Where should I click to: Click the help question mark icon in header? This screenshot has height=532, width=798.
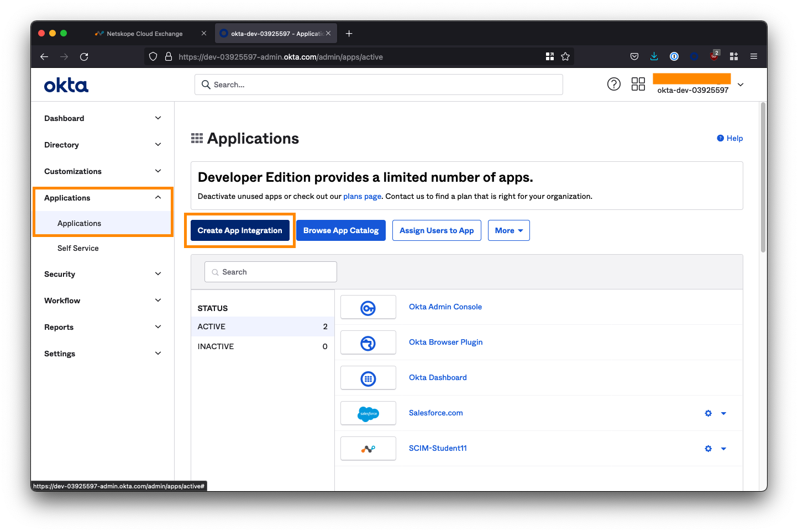click(x=613, y=85)
